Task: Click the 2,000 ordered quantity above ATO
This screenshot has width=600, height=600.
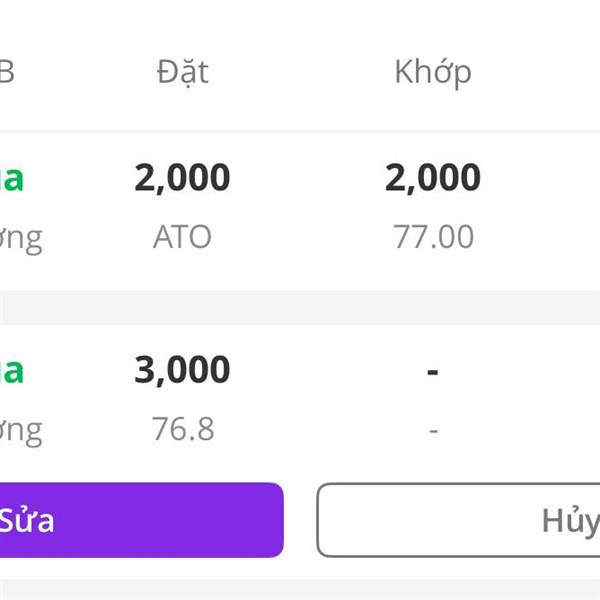Action: click(182, 178)
